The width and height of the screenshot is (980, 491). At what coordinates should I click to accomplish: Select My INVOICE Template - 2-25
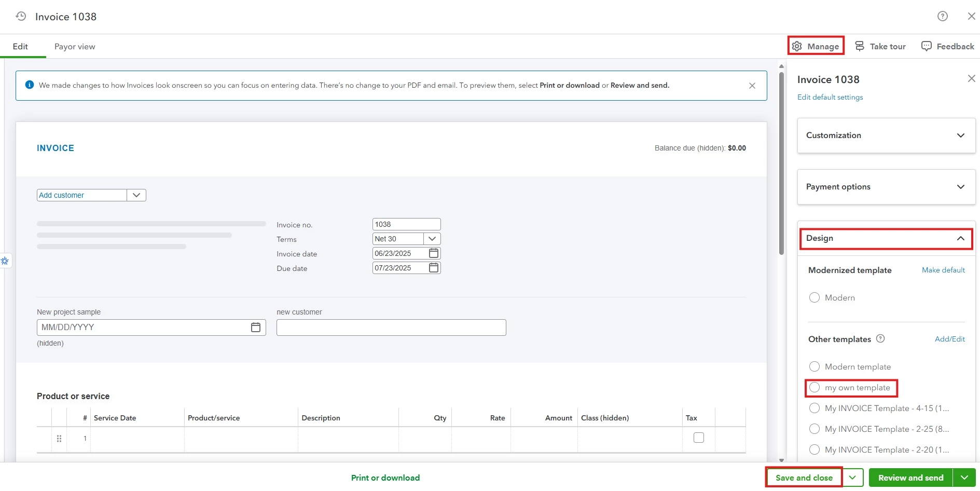[x=815, y=429]
